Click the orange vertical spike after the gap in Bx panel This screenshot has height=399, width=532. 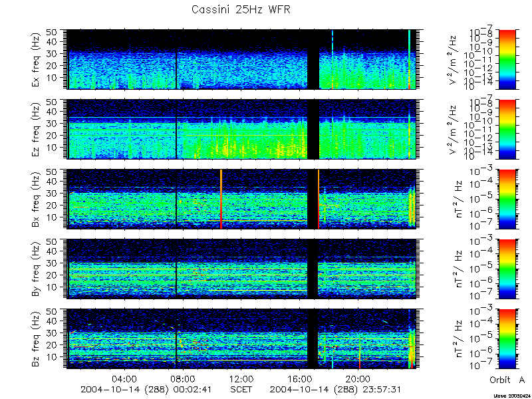(x=319, y=199)
